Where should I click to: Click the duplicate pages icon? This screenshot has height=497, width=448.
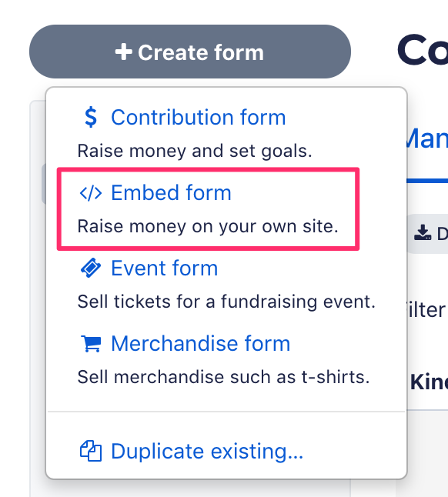pyautogui.click(x=91, y=451)
